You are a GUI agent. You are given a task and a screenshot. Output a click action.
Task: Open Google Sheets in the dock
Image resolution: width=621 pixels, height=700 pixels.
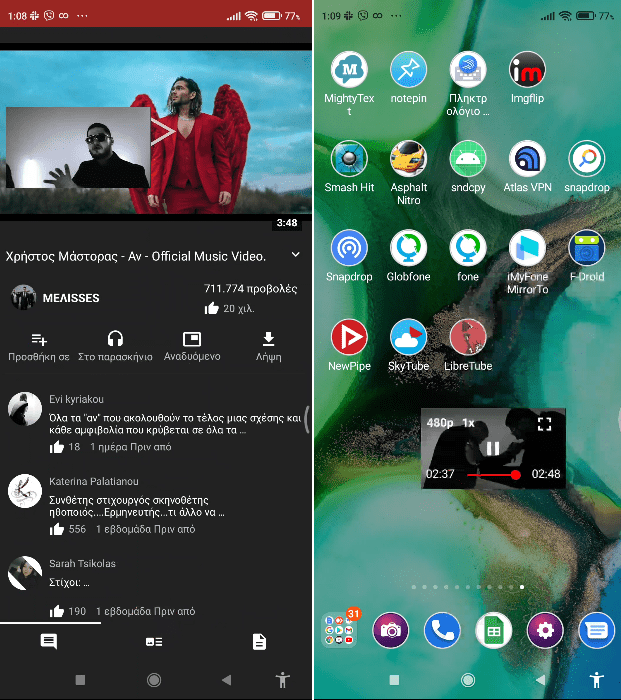click(493, 630)
